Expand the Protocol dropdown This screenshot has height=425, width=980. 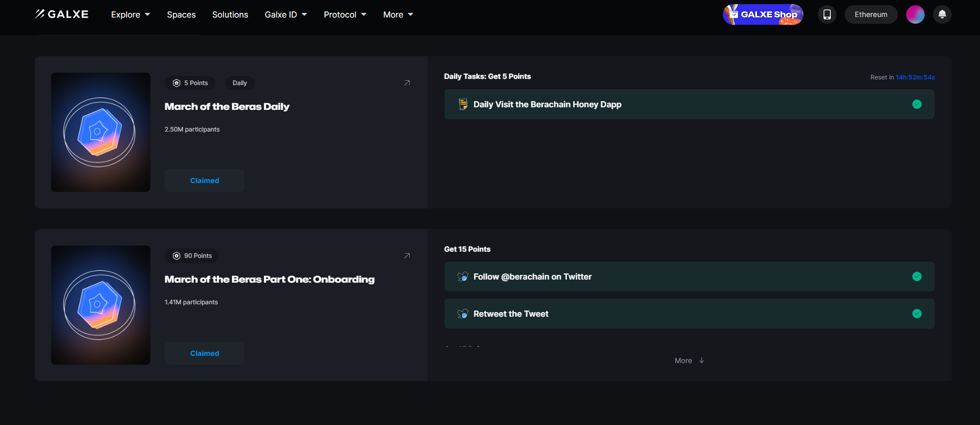pos(345,14)
